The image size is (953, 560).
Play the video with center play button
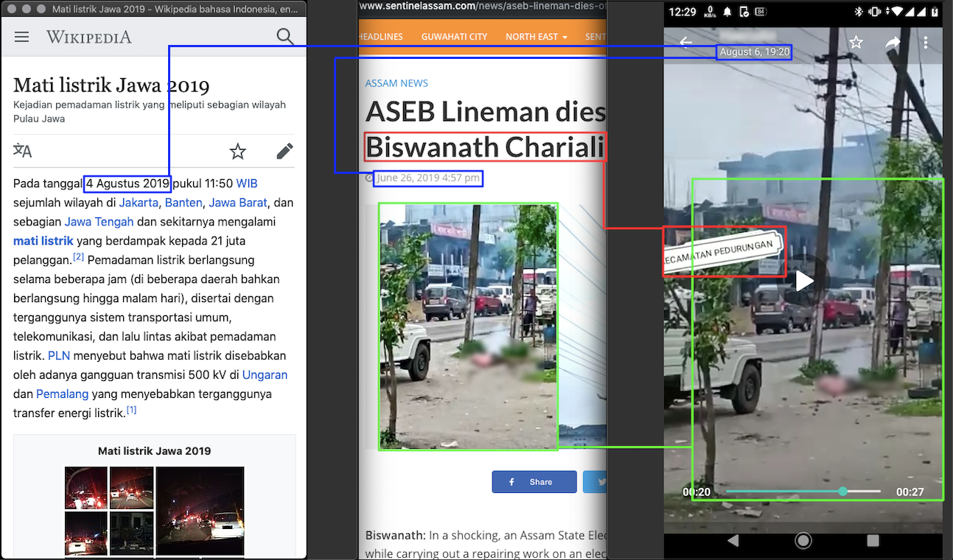[x=804, y=281]
